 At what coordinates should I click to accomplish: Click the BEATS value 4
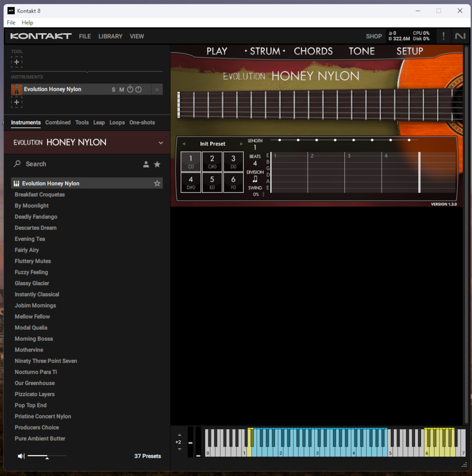click(255, 163)
